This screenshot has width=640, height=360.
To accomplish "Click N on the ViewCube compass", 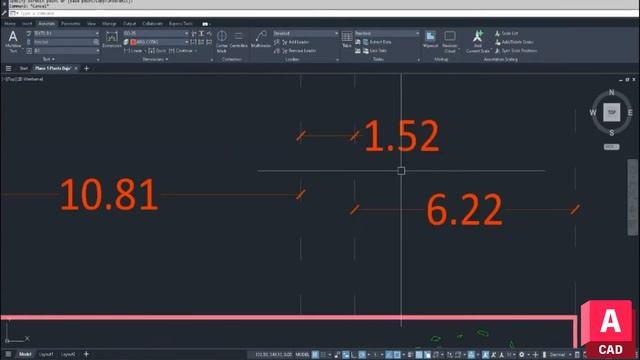I will (x=611, y=92).
